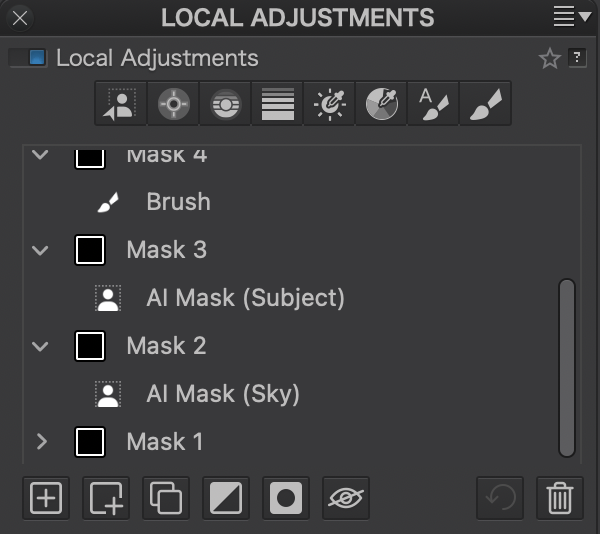The height and width of the screenshot is (534, 600).
Task: Select the color wheel eyedropper mask tool
Action: (381, 104)
